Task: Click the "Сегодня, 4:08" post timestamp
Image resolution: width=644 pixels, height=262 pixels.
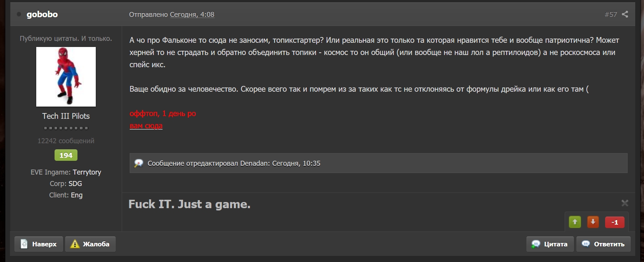Action: point(192,15)
